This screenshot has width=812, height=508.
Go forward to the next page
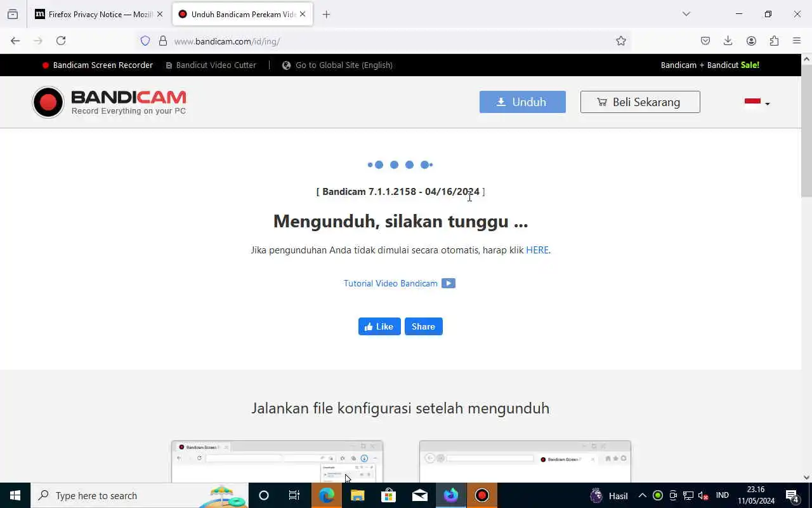[x=38, y=41]
